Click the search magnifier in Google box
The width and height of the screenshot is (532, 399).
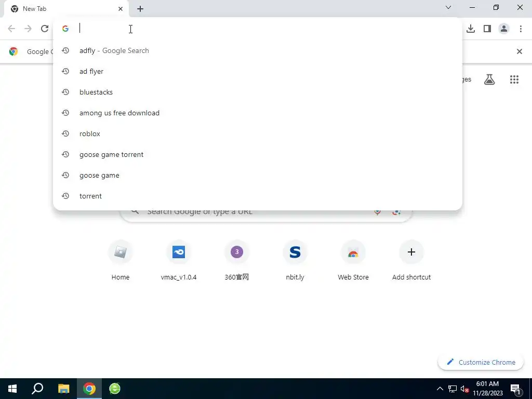[135, 212]
